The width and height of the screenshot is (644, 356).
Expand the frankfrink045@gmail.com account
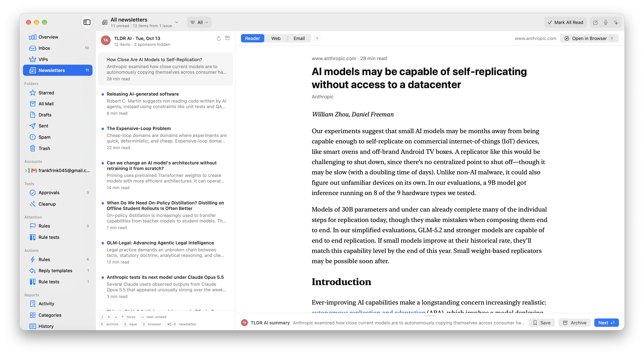tap(26, 171)
